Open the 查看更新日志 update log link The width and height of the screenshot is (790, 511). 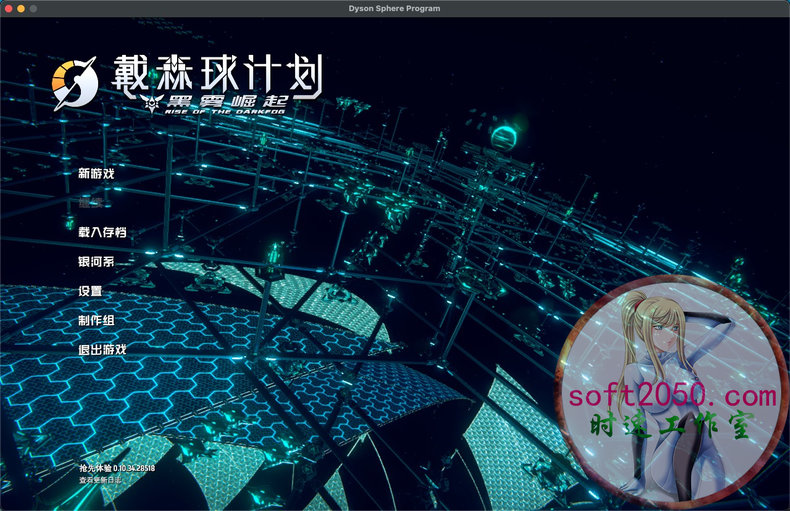(100, 480)
